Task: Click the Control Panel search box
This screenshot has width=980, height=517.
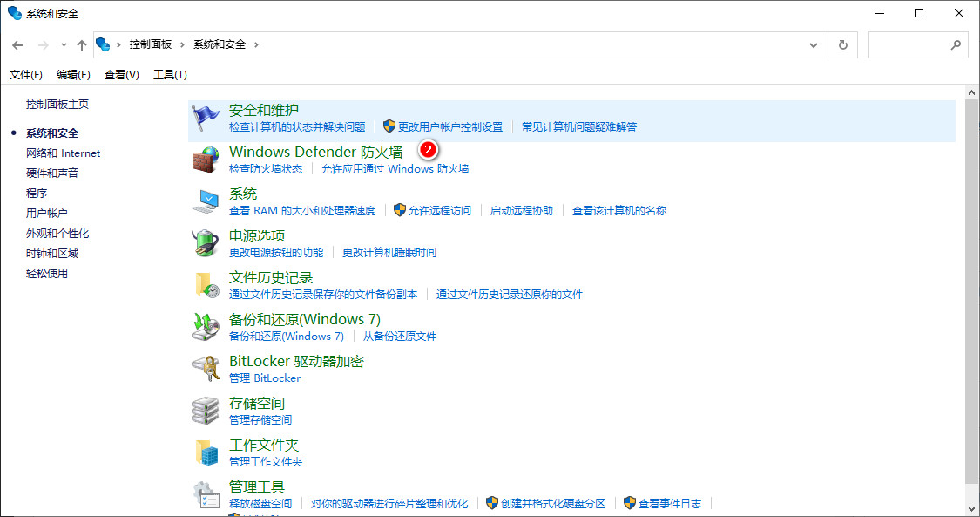Action: pos(910,44)
